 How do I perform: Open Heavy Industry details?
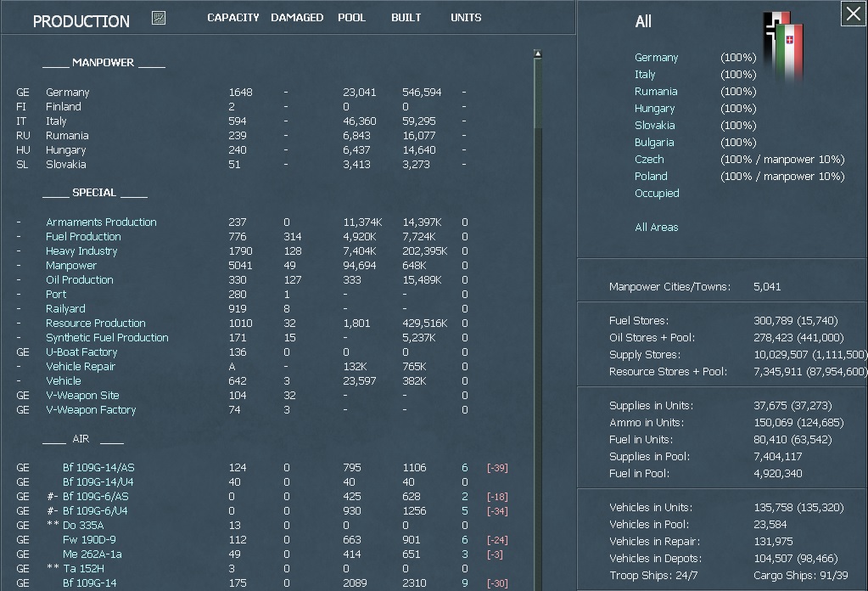point(81,250)
